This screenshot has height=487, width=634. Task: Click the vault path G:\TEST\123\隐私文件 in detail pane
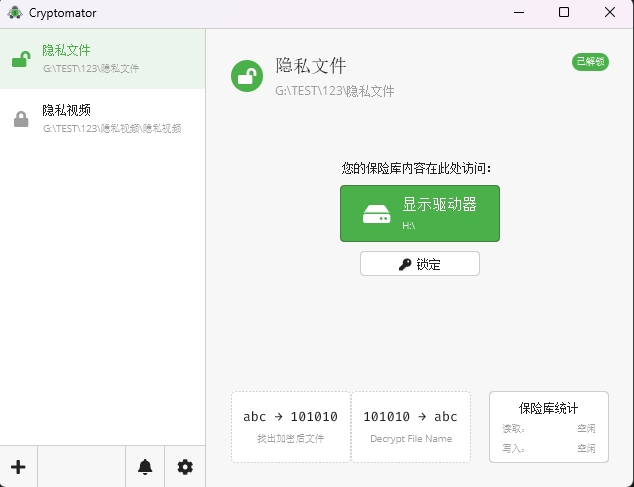point(334,91)
